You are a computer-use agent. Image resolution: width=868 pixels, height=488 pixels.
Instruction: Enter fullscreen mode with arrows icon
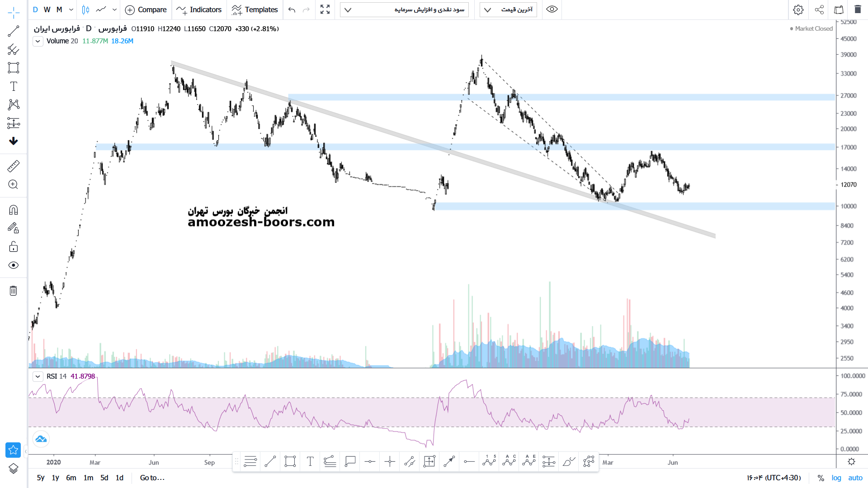point(325,9)
